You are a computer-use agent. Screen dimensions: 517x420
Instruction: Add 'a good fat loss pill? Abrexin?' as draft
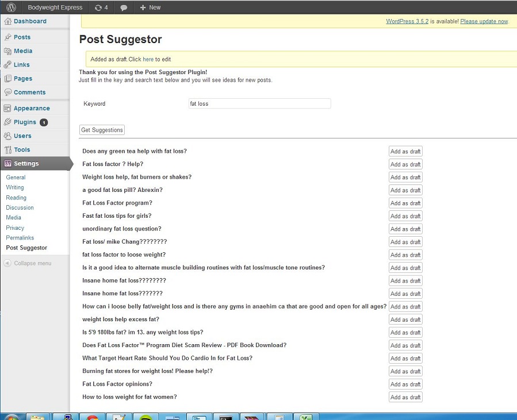(405, 190)
